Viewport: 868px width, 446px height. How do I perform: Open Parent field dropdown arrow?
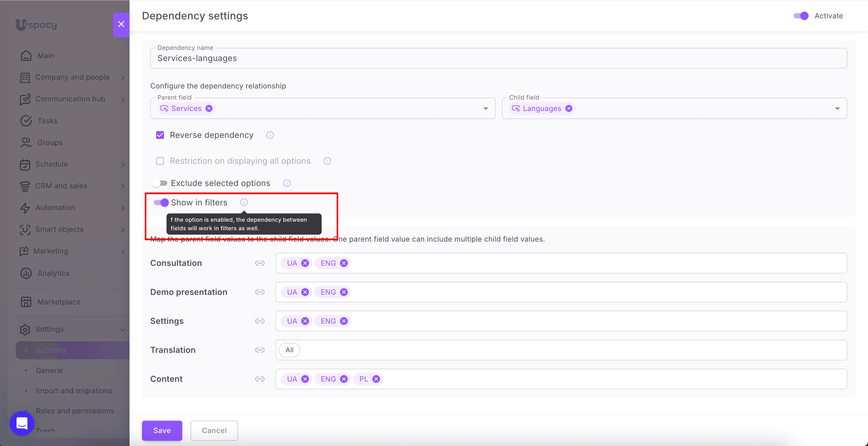[x=486, y=109]
